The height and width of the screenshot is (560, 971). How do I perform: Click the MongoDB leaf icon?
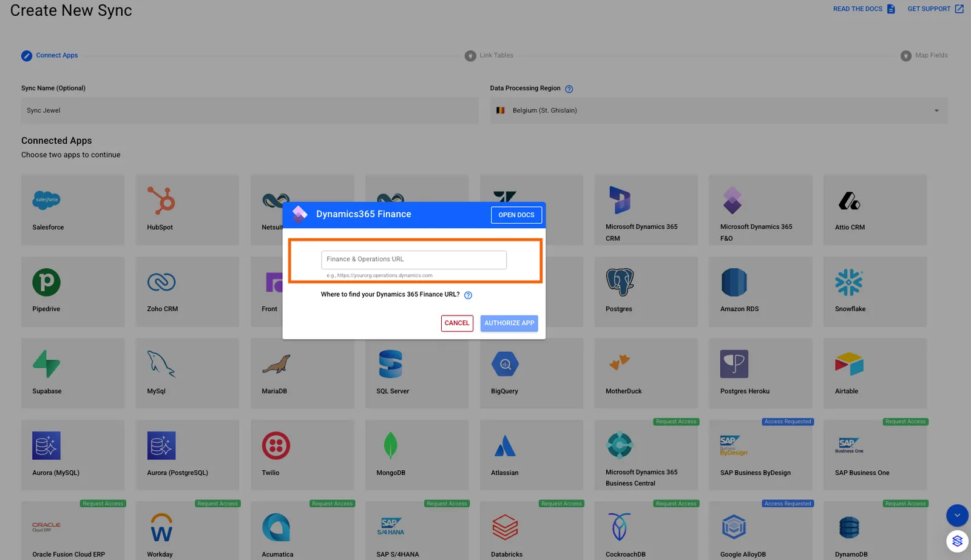point(391,446)
